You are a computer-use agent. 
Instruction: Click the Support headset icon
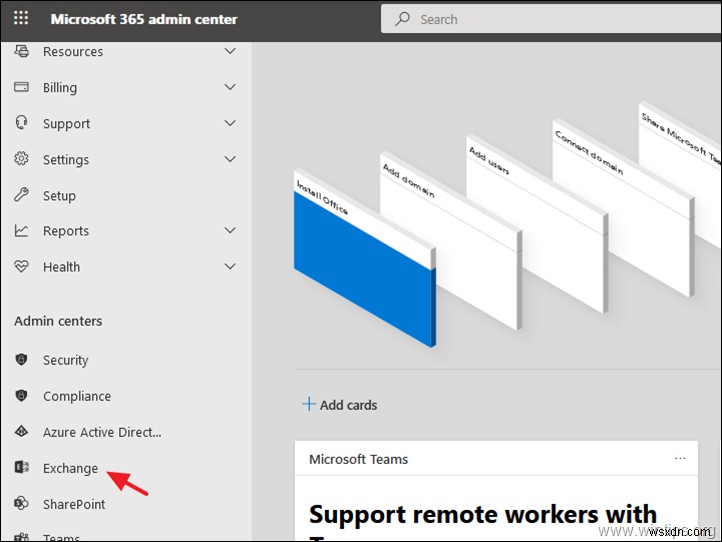pyautogui.click(x=22, y=123)
